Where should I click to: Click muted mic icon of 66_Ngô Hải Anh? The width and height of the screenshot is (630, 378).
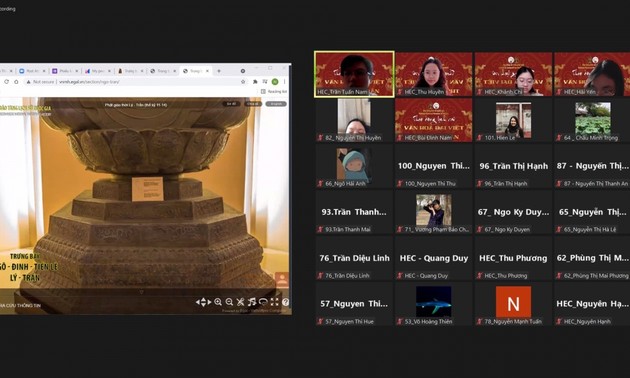[x=320, y=184]
